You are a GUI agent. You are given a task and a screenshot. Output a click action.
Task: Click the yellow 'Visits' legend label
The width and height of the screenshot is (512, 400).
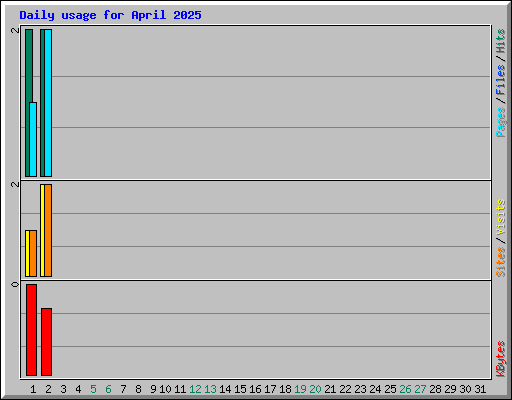coord(501,218)
